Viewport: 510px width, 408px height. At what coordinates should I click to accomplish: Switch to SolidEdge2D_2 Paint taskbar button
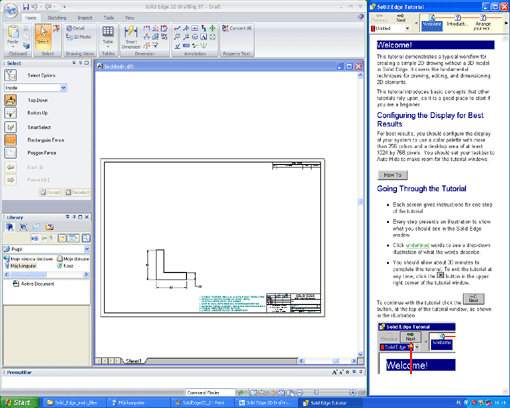coord(203,403)
